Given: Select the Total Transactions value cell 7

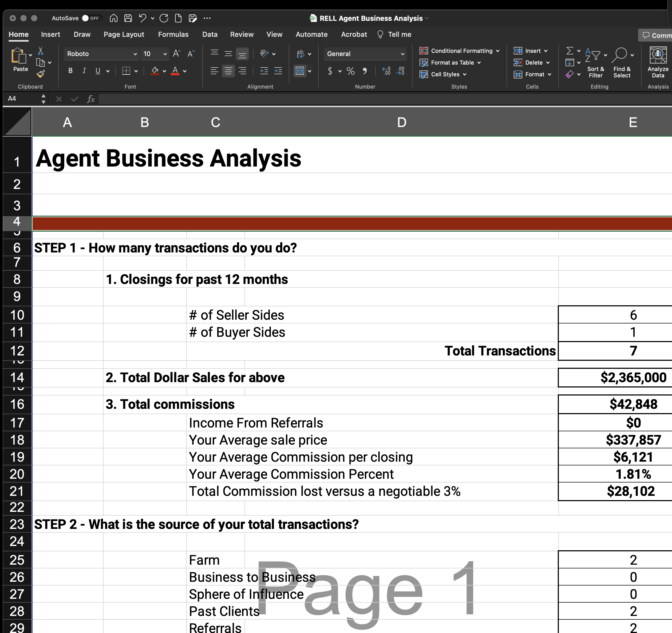Looking at the screenshot, I should coord(615,351).
